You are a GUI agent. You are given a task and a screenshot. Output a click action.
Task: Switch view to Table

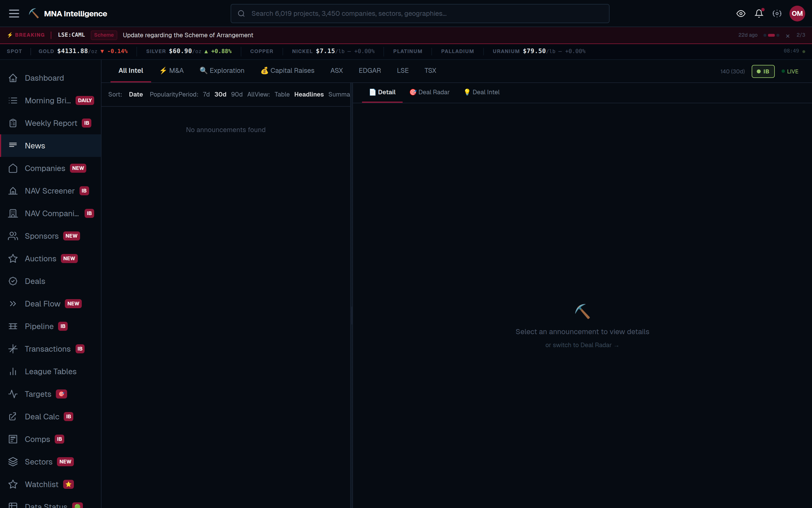282,95
